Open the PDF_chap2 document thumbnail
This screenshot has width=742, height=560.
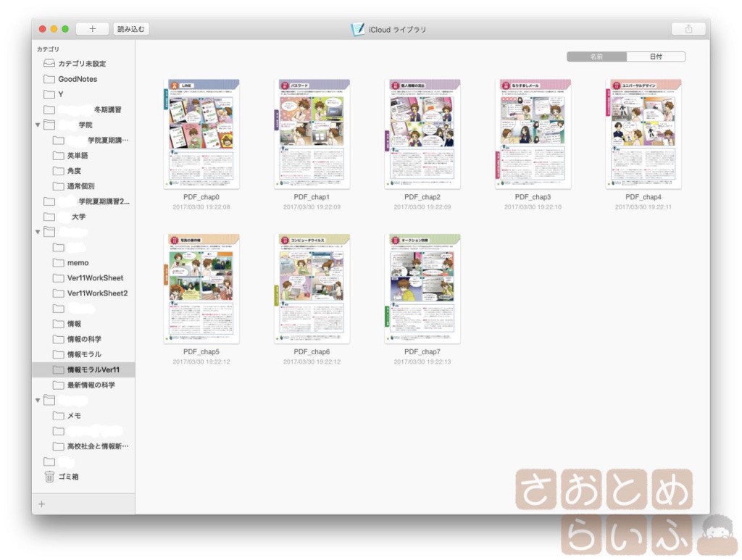tap(422, 134)
